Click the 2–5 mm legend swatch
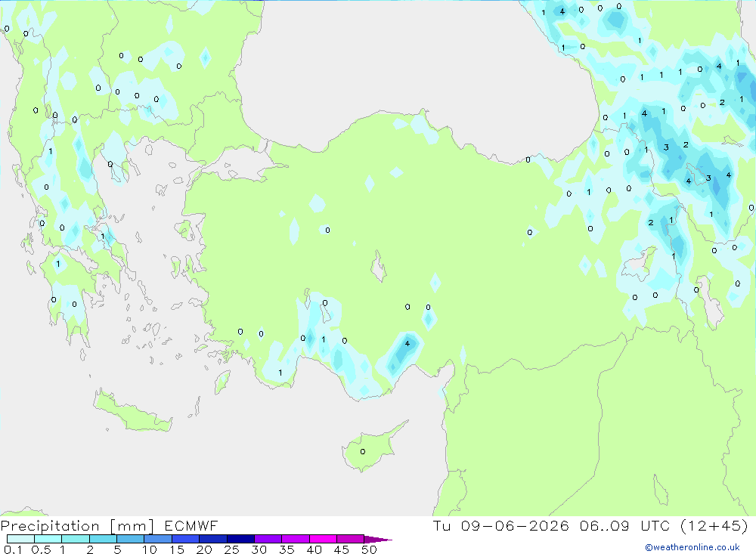The image size is (756, 554). coord(103,539)
